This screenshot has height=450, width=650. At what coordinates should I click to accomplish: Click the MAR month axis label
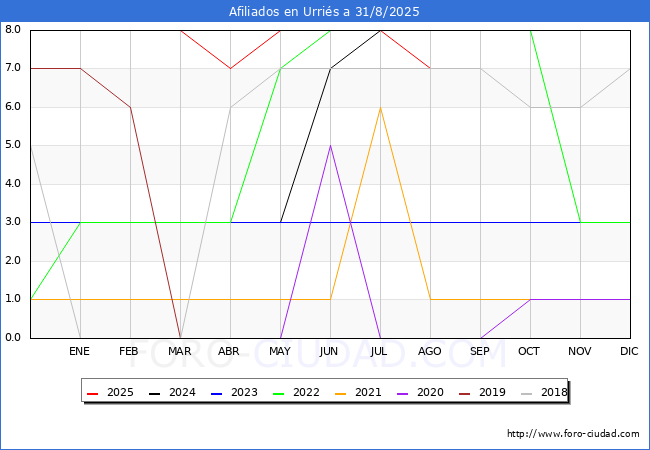180,352
